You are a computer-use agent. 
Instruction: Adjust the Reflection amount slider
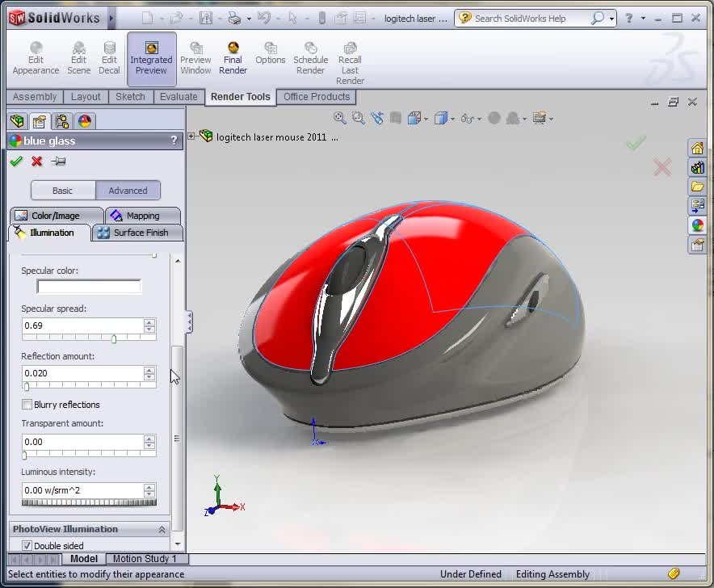27,386
